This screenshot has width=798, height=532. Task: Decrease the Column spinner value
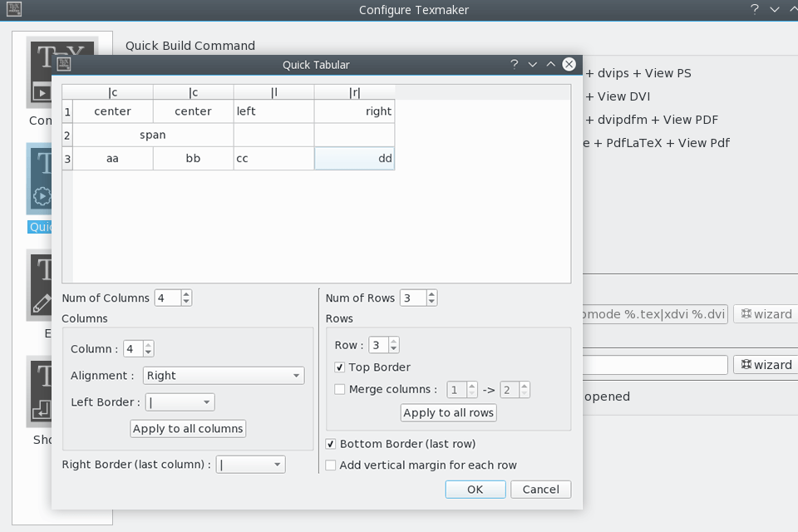pos(148,352)
